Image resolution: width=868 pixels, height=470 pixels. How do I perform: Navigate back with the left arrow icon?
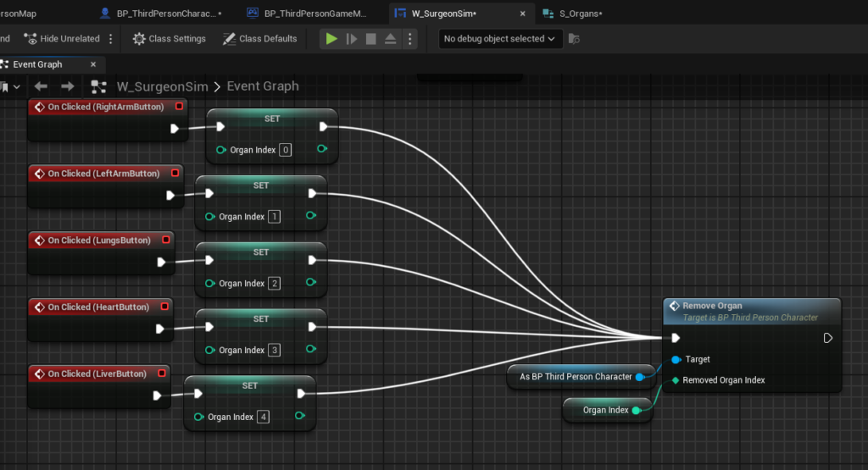coord(41,86)
